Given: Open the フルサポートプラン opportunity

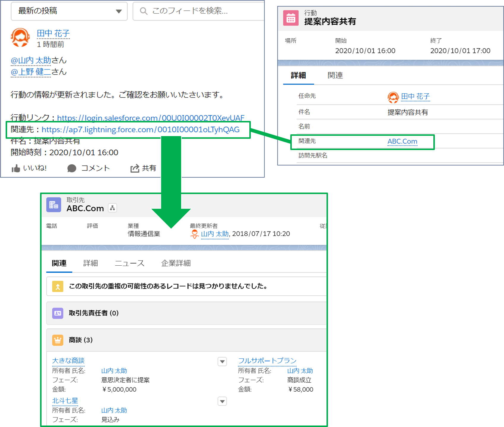Looking at the screenshot, I should [x=267, y=361].
